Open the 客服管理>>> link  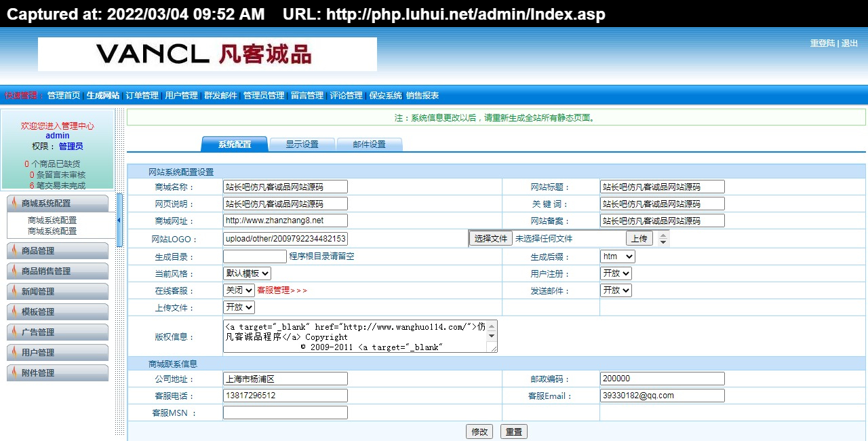(282, 290)
